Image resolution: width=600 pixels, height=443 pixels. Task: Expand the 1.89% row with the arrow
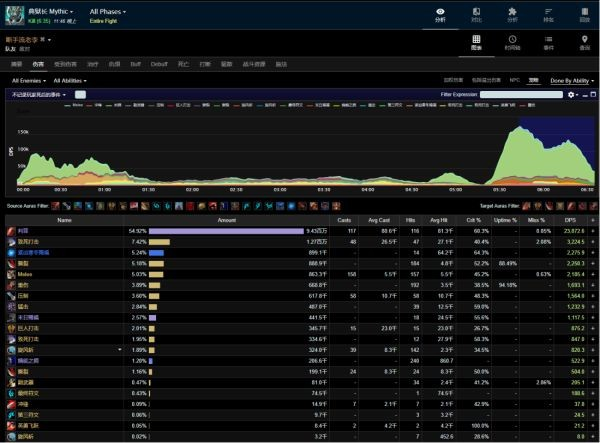coord(120,350)
